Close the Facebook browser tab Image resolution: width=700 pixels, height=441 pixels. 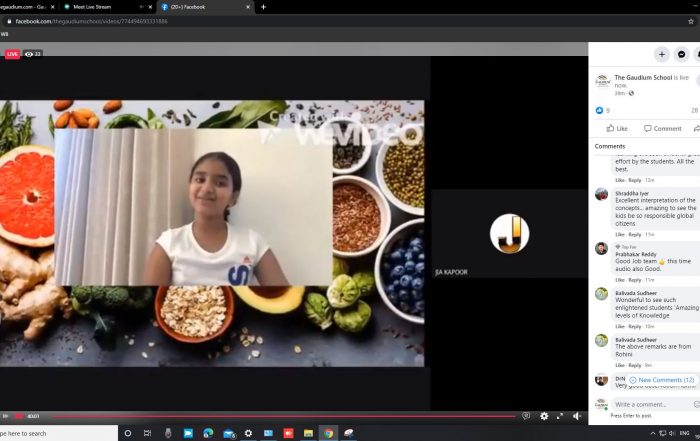point(248,7)
